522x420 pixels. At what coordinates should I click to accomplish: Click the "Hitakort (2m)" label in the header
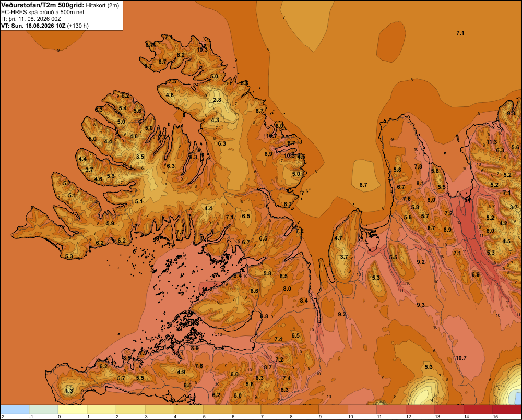(102, 5)
